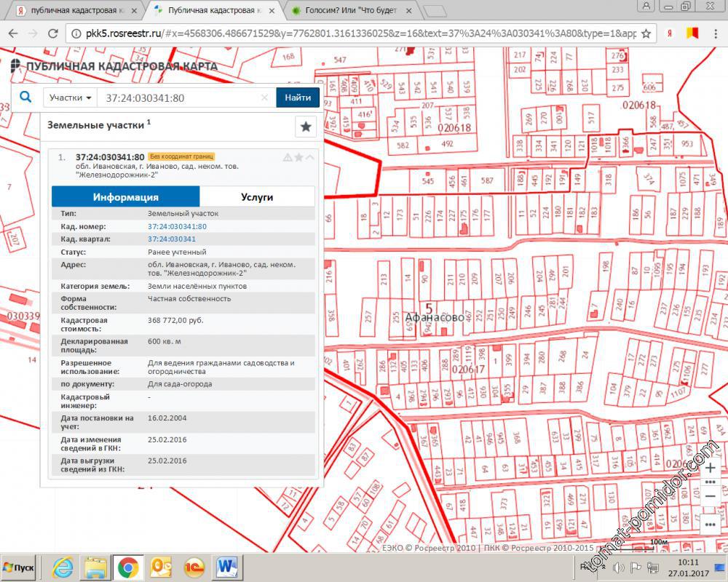
Task: Open Word from the Windows taskbar
Action: click(x=228, y=567)
